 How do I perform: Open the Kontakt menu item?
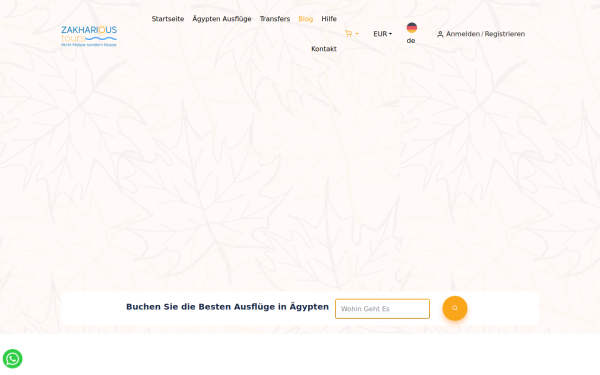(324, 49)
